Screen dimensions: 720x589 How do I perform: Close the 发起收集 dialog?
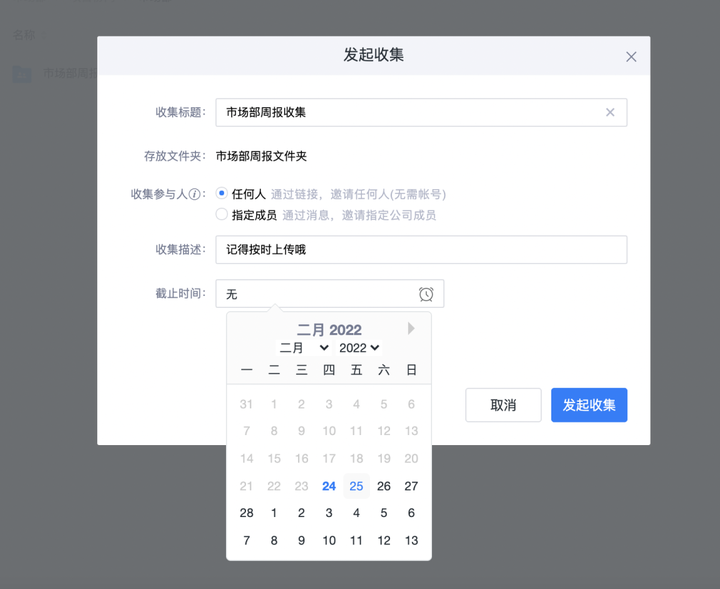tap(631, 57)
